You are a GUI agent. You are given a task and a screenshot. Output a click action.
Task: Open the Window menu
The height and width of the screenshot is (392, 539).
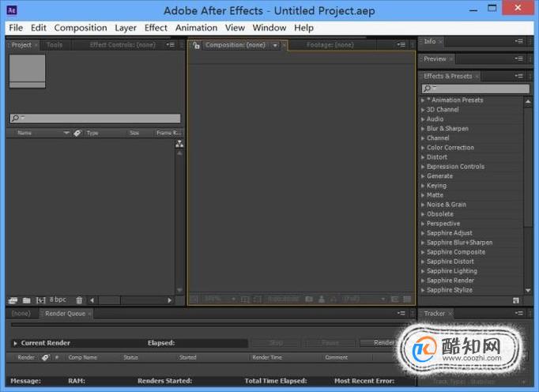[269, 28]
